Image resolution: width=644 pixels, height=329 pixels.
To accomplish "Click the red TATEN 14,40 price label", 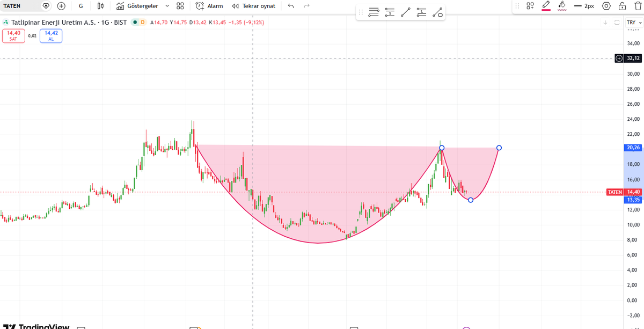I will coord(624,192).
